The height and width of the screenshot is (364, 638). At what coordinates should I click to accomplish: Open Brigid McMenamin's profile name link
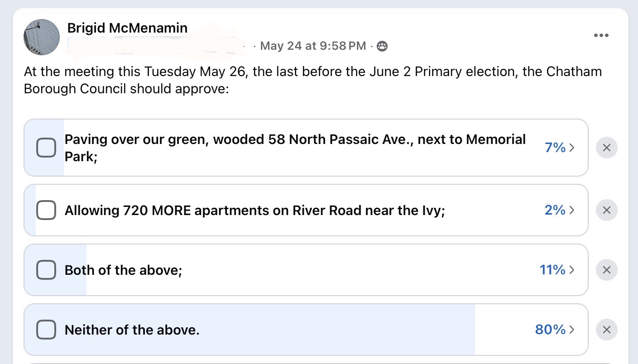[127, 28]
